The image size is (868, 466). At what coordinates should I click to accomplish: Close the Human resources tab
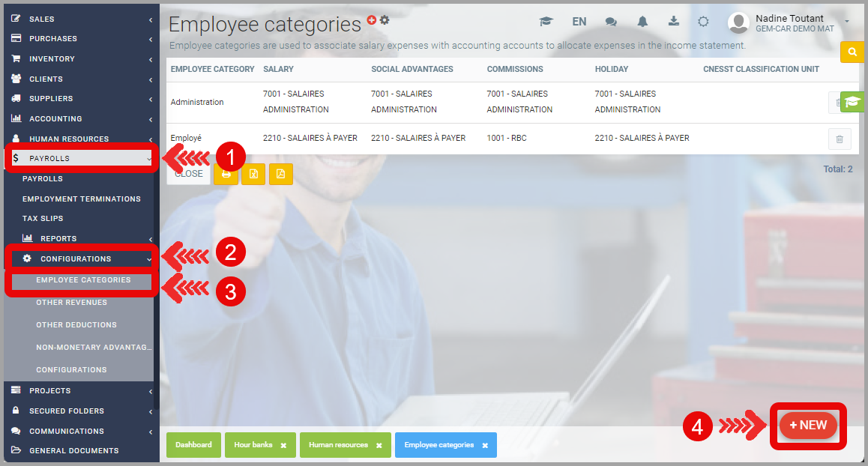(x=379, y=446)
